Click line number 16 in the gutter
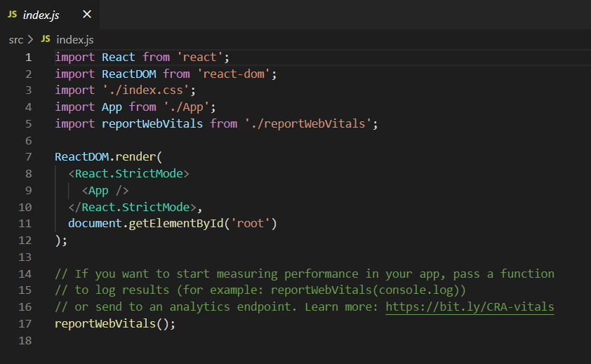The image size is (591, 364). pyautogui.click(x=25, y=306)
